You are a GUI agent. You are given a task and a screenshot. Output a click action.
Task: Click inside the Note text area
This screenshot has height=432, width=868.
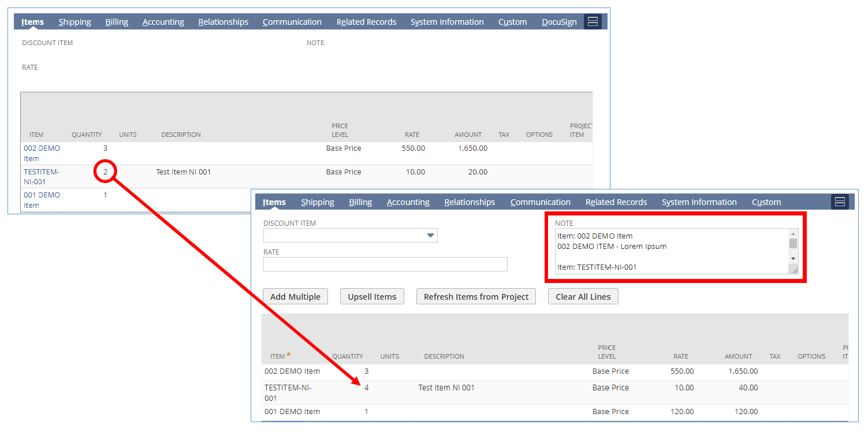[670, 251]
